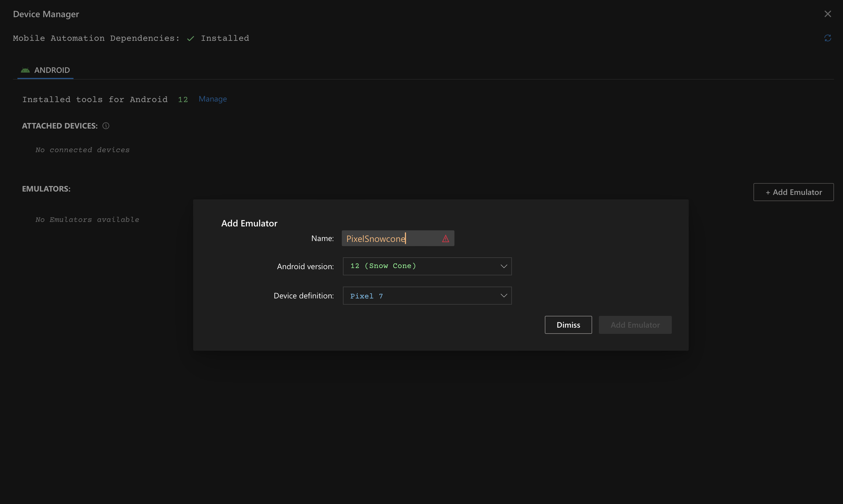Close the Device Manager panel
This screenshot has height=504, width=843.
point(827,14)
